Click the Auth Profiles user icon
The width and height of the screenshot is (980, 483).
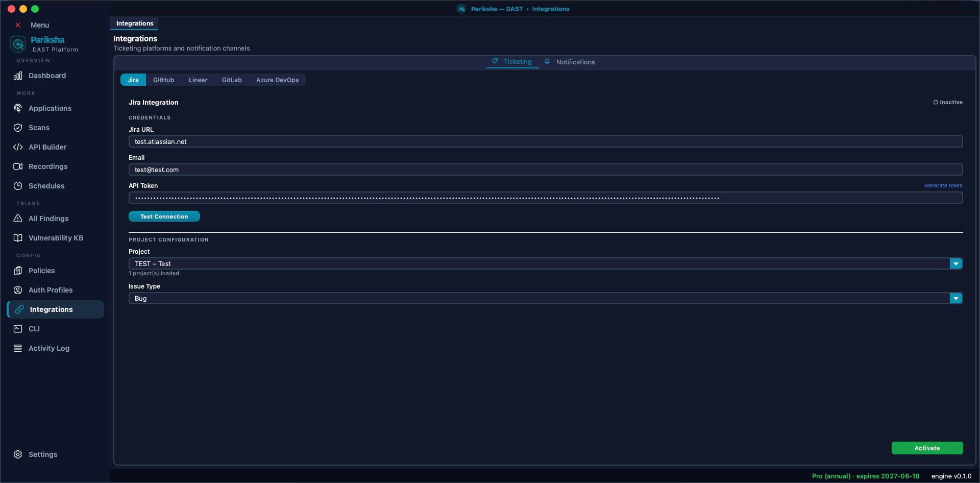[18, 290]
